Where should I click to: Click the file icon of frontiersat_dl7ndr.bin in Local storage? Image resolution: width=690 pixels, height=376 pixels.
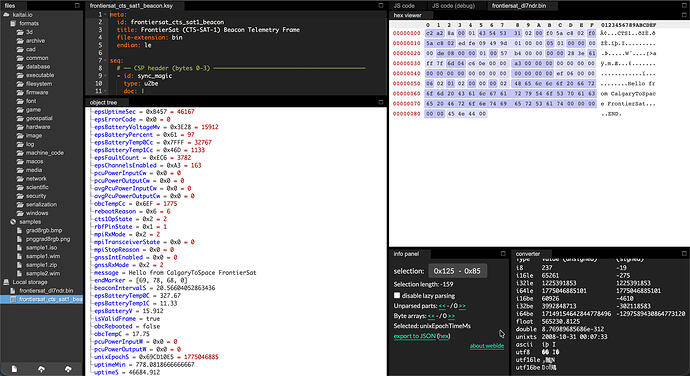point(13,291)
